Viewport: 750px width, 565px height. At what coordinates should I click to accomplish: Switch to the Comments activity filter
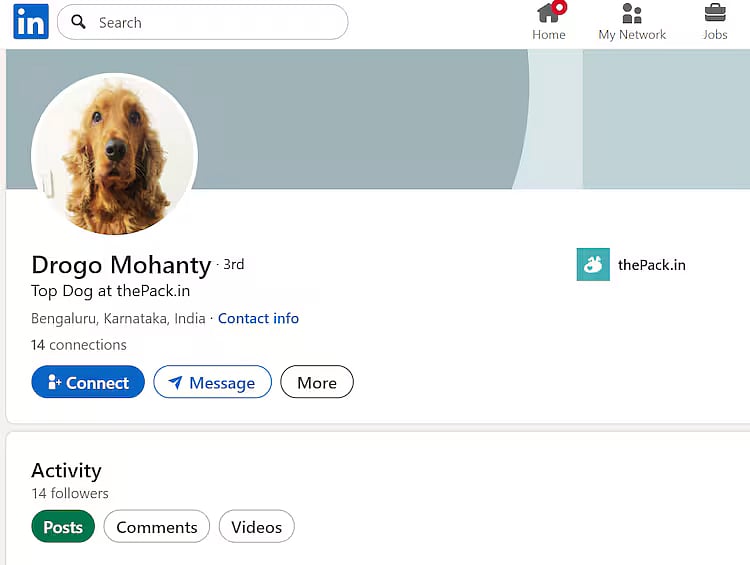point(157,527)
